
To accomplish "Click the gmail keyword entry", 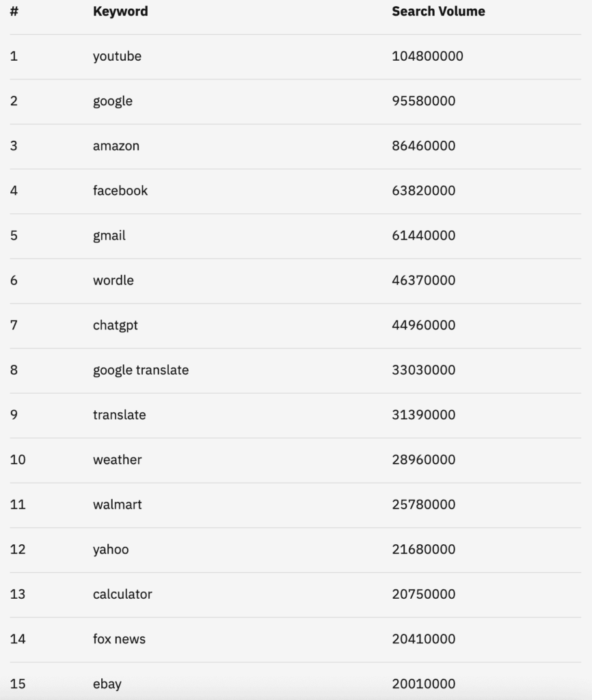I will tap(109, 236).
